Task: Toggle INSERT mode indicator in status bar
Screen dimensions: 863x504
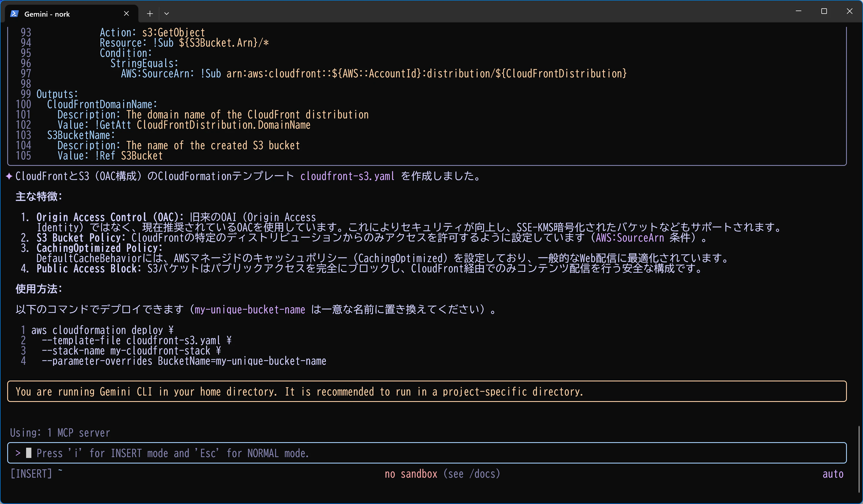Action: [31, 473]
